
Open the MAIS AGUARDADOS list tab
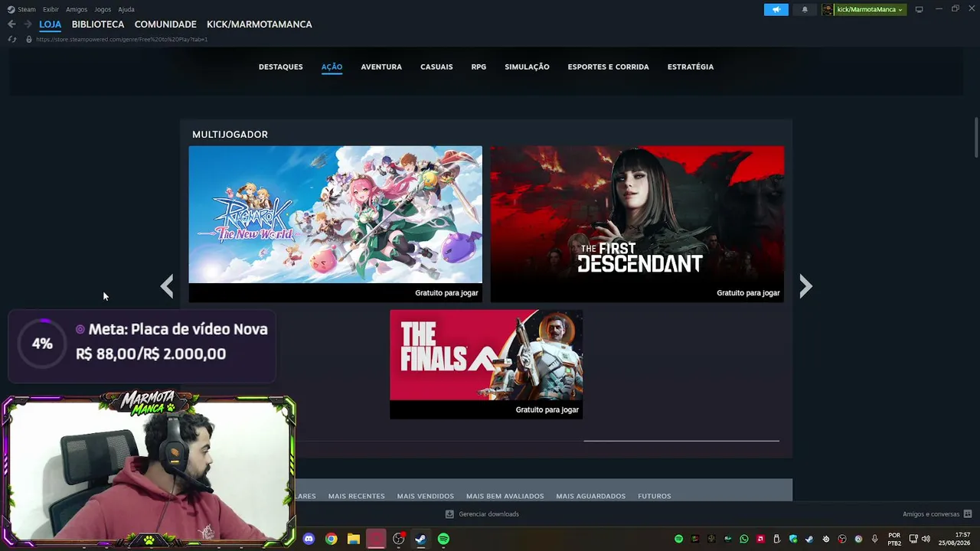[591, 496]
